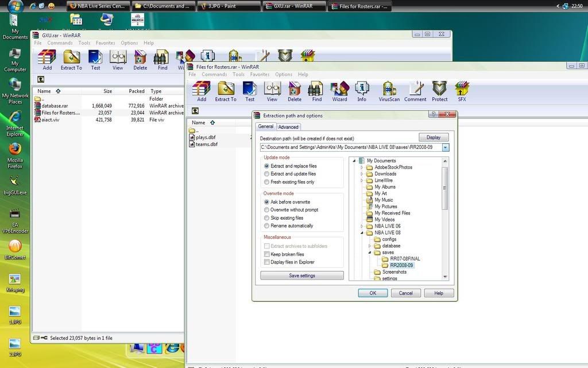Select Ask before overwrite option
The width and height of the screenshot is (588, 368).
[287, 202]
